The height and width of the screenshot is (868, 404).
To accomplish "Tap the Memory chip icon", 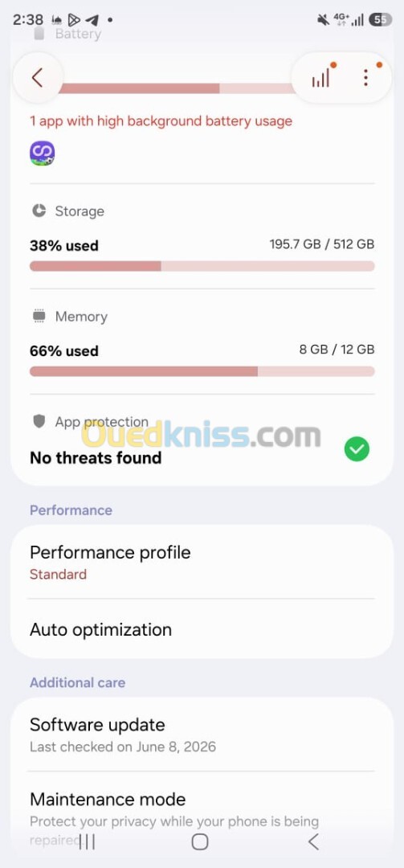I will coord(39,316).
